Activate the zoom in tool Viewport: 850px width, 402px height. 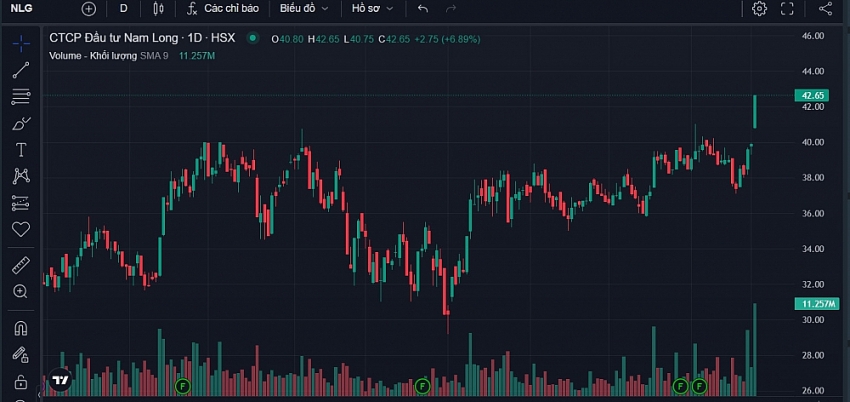(x=21, y=291)
